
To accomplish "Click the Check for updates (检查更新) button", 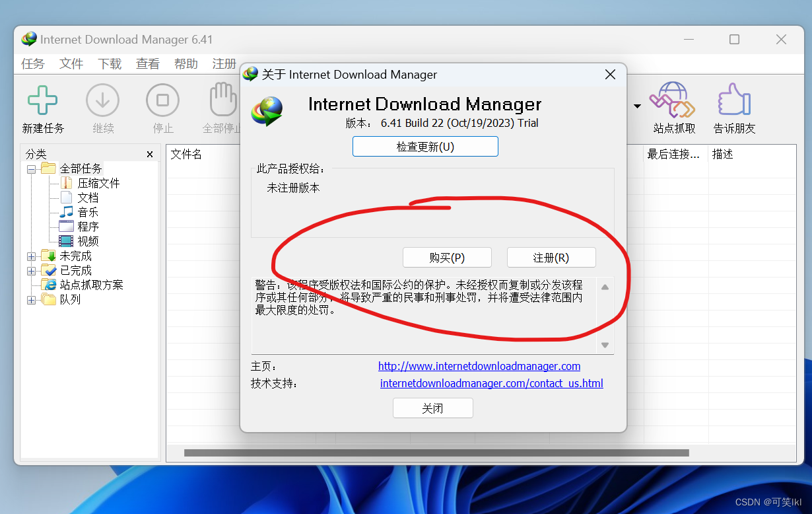I will 425,147.
